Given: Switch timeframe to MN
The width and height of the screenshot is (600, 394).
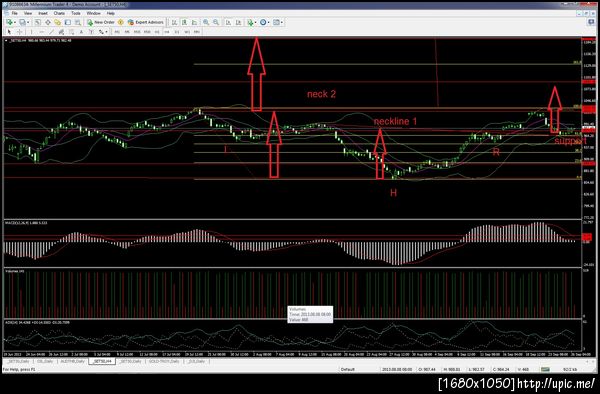Looking at the screenshot, I should click(197, 32).
